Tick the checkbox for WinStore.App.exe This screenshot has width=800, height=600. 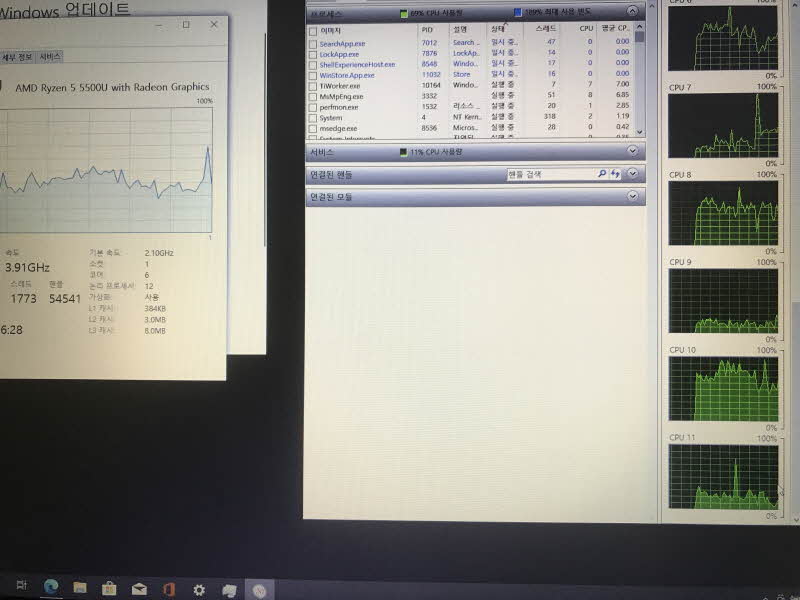pos(313,76)
